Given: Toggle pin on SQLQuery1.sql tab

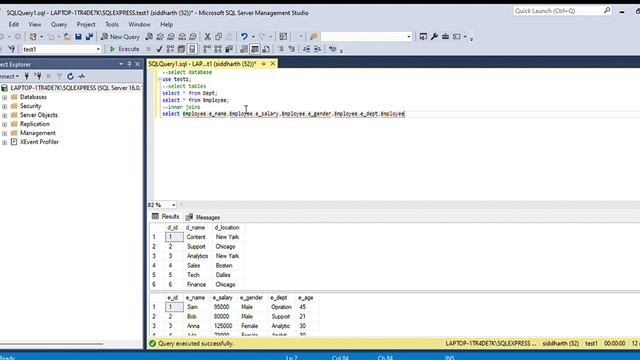Looking at the screenshot, I should pyautogui.click(x=264, y=64).
